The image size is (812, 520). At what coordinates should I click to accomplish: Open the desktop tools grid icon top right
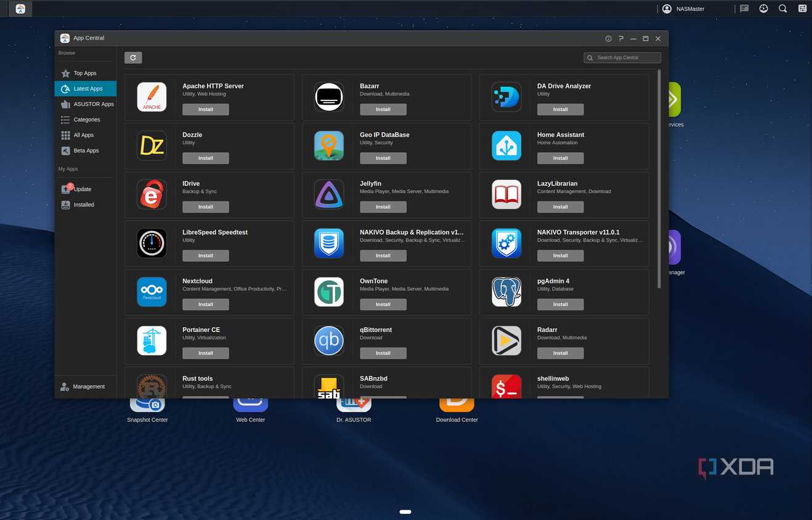coord(802,9)
